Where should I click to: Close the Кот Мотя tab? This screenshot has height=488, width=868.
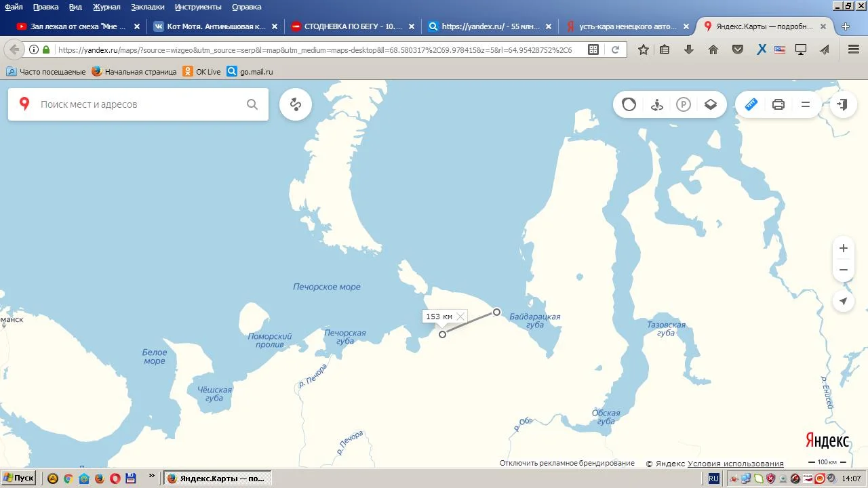[x=274, y=27]
